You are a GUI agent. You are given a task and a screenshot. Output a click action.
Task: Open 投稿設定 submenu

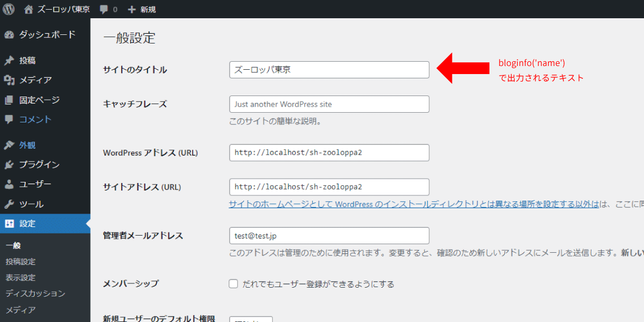pyautogui.click(x=20, y=262)
